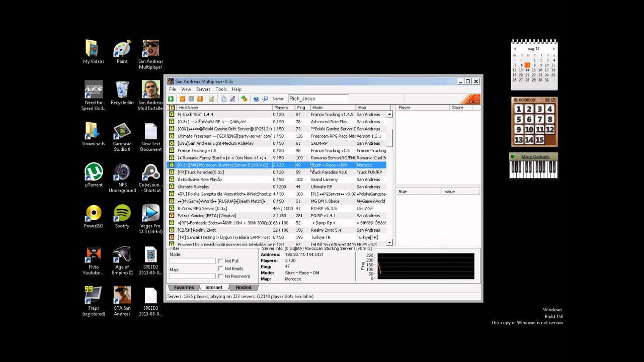Select the My Videos folder icon
The height and width of the screenshot is (362, 644).
(94, 52)
